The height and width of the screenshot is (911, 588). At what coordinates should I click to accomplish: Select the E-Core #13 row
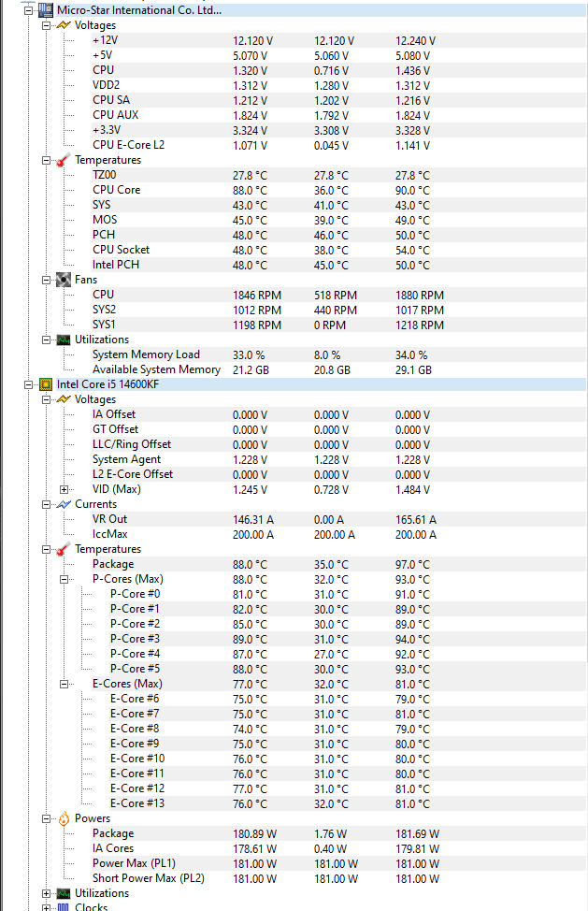[x=347, y=803]
